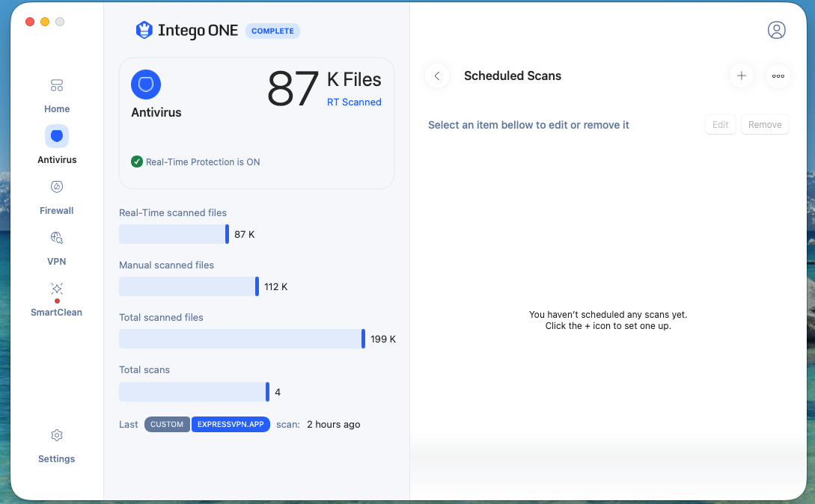Click the Remove button
The image size is (815, 504).
(x=765, y=125)
